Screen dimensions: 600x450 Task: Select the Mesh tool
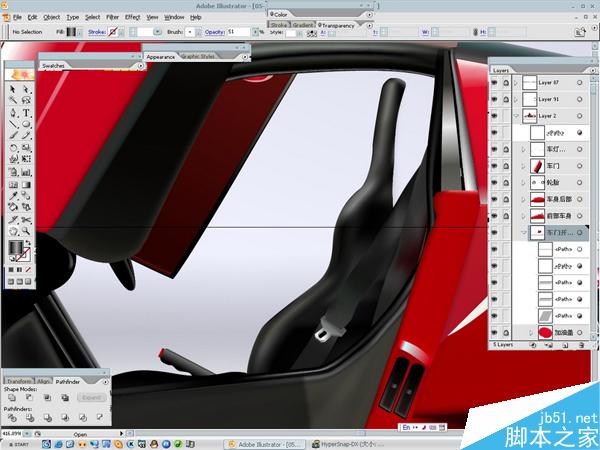click(x=13, y=185)
